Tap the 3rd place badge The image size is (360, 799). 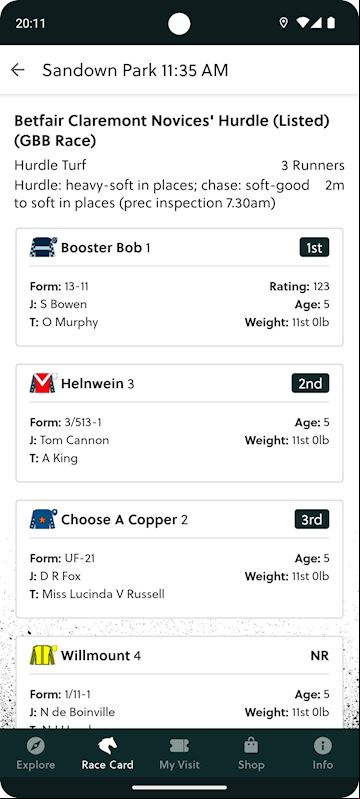point(312,519)
